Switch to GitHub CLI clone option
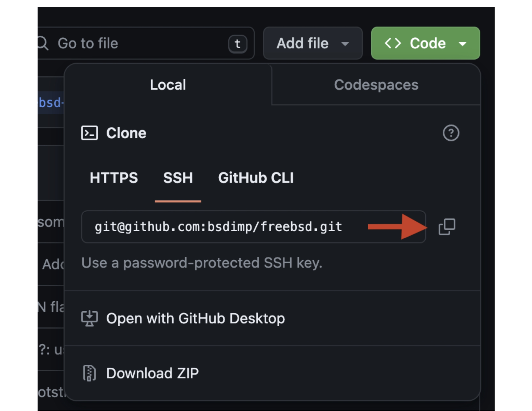This screenshot has height=411, width=532. pos(256,178)
